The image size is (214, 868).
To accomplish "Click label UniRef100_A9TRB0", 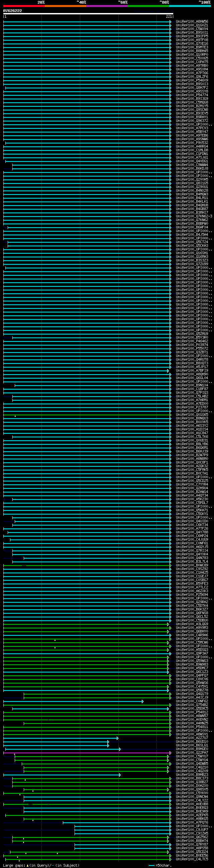I will tap(192, 66).
